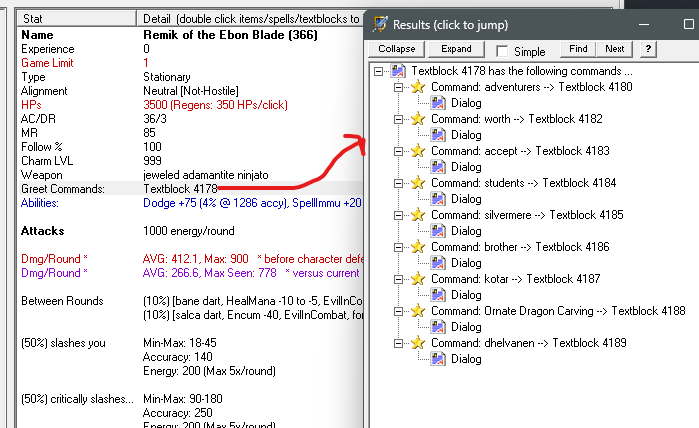Click star icon beside 'adventurers' command

(418, 87)
